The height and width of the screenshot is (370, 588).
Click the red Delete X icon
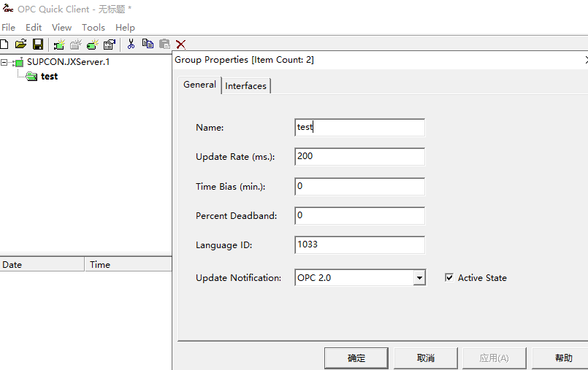click(180, 45)
